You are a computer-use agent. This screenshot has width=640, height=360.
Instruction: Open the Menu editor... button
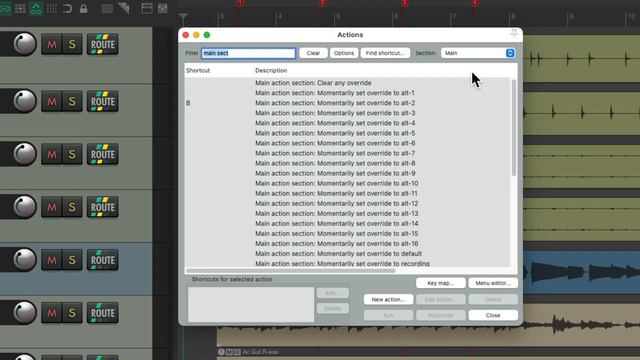point(493,283)
